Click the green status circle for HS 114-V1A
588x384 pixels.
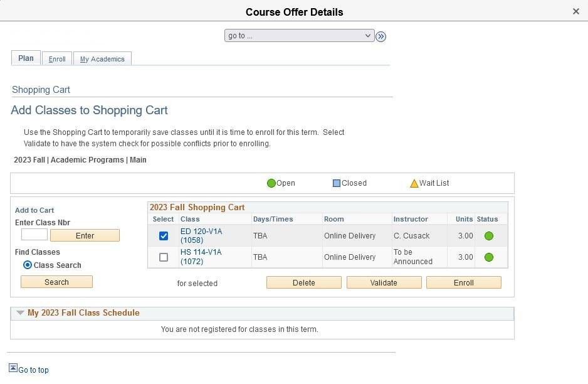point(488,257)
